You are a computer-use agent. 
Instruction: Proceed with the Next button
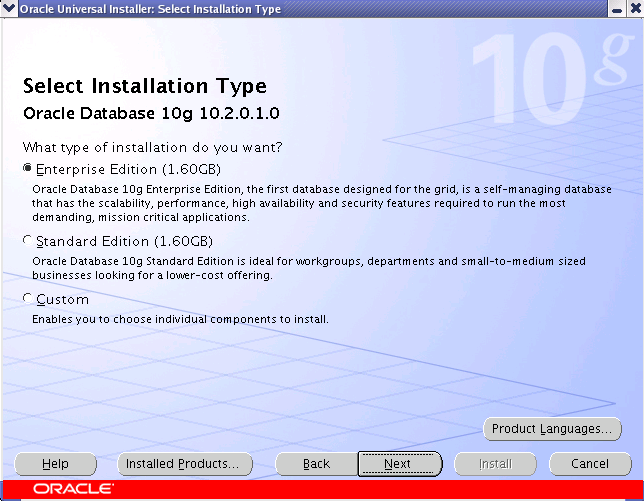click(x=400, y=464)
